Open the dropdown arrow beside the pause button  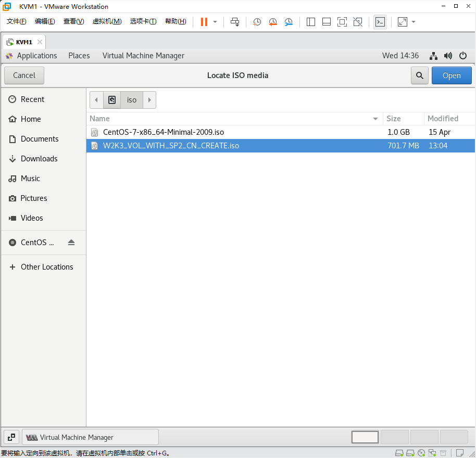[x=215, y=22]
